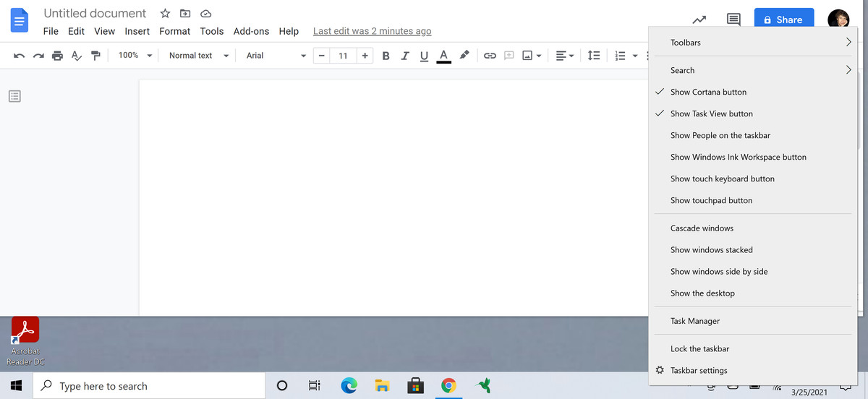Click the add comment toolbar icon
The height and width of the screenshot is (399, 868).
click(x=509, y=56)
